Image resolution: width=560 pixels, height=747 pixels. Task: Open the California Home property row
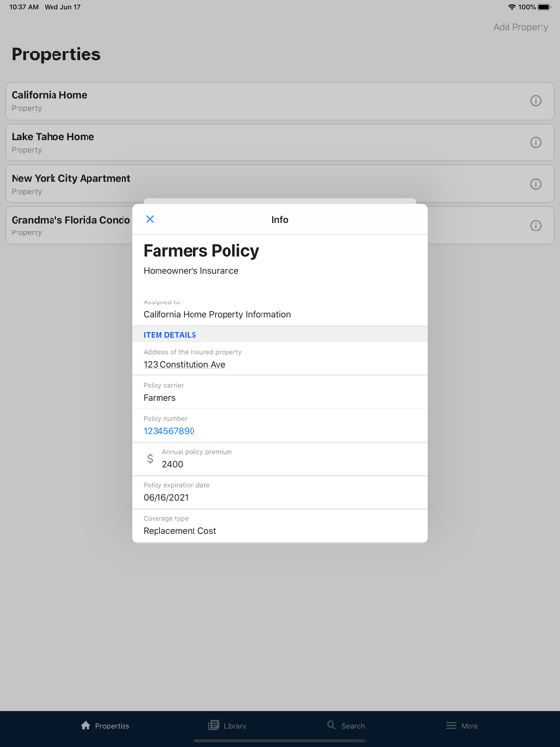click(280, 101)
